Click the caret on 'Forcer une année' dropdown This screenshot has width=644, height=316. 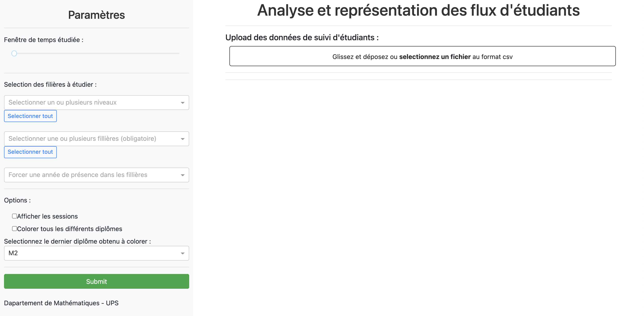182,175
